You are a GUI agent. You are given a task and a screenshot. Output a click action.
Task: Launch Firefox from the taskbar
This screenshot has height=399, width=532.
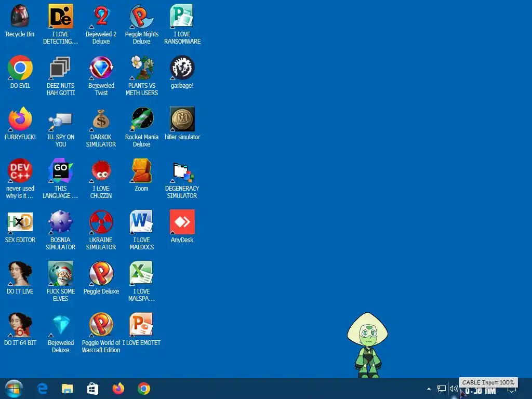click(118, 389)
